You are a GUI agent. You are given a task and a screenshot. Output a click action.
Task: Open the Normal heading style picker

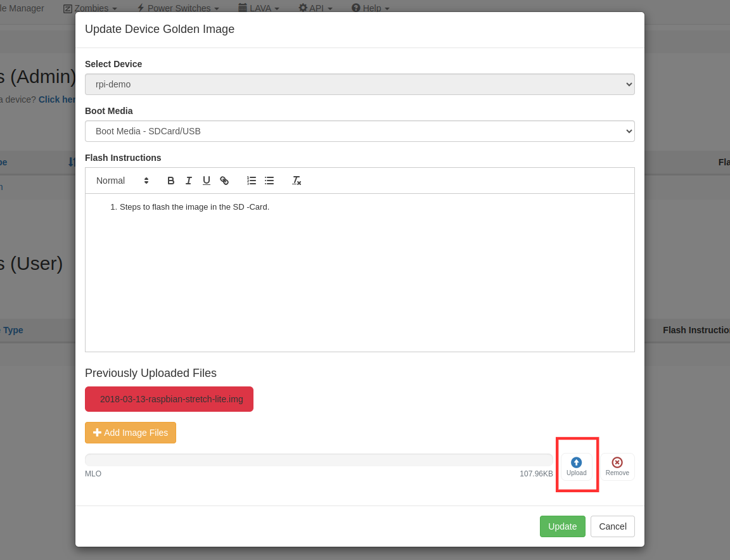(122, 181)
